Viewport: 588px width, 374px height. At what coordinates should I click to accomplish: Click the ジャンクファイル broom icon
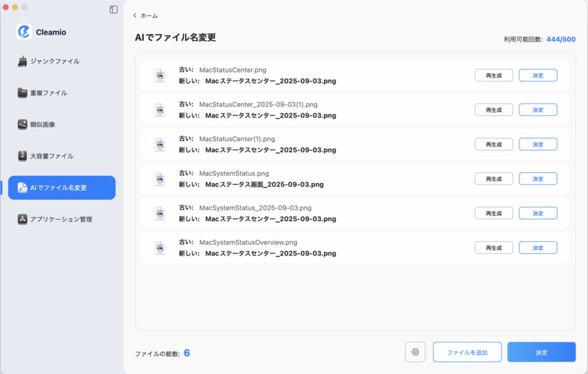click(x=23, y=61)
